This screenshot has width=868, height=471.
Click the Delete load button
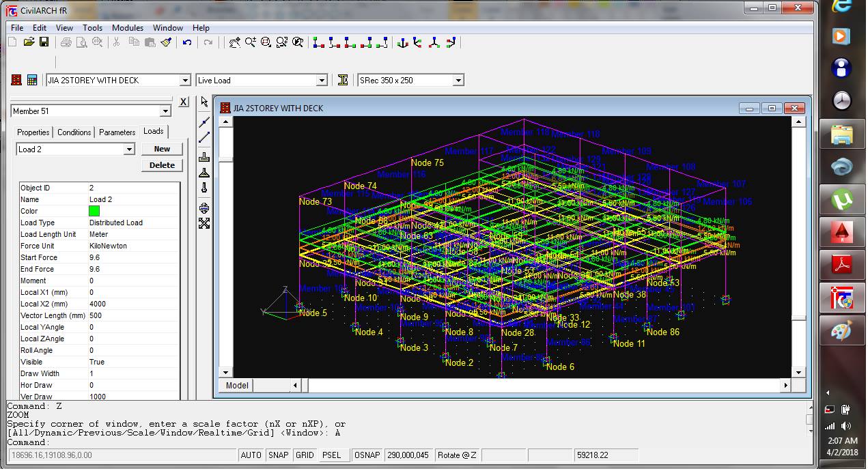(162, 165)
